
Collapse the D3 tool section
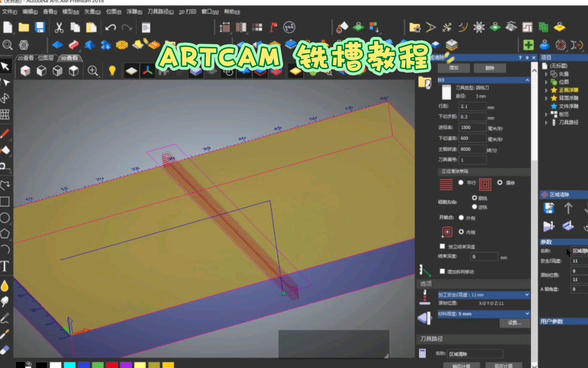pyautogui.click(x=527, y=80)
